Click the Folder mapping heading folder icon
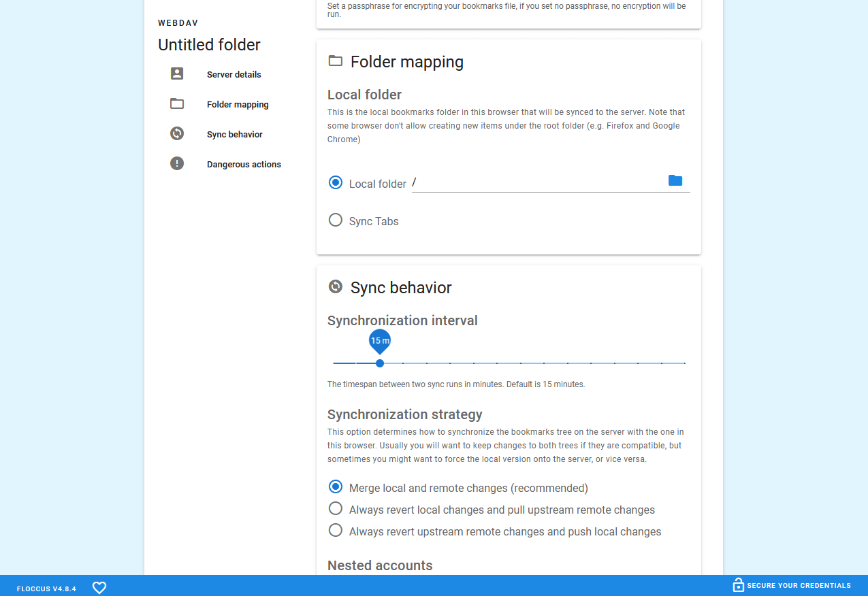The width and height of the screenshot is (868, 596). point(335,61)
